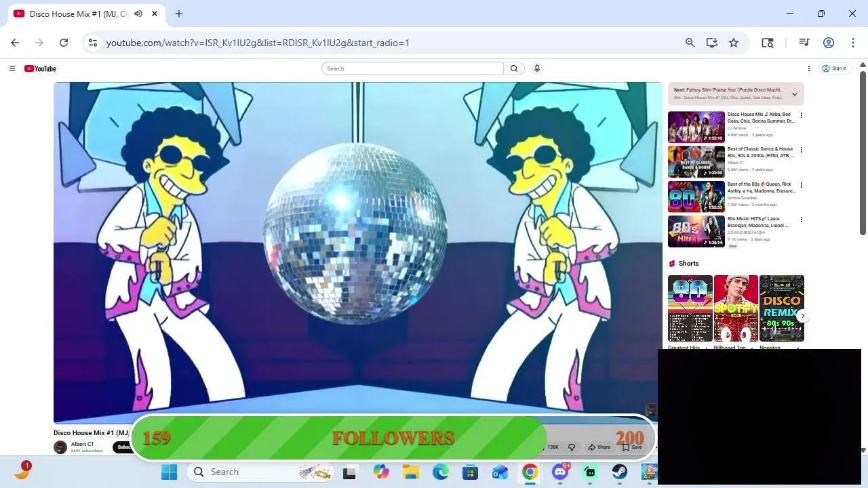Focus the YouTube Search field
The width and height of the screenshot is (868, 488).
click(x=412, y=68)
